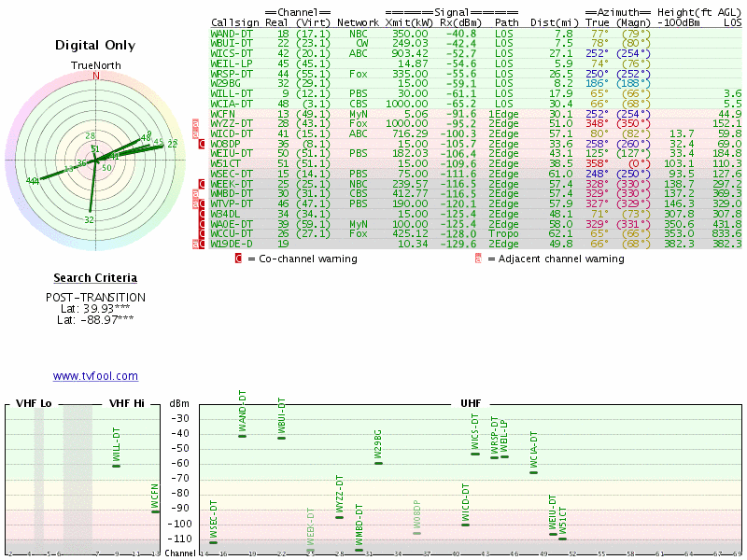
Task: Click the (0°) magnetic azimuth value
Action: (x=639, y=164)
